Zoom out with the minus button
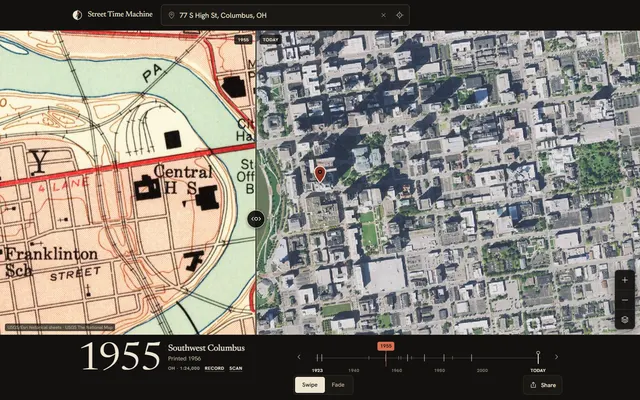This screenshot has height=400, width=640. (x=624, y=300)
